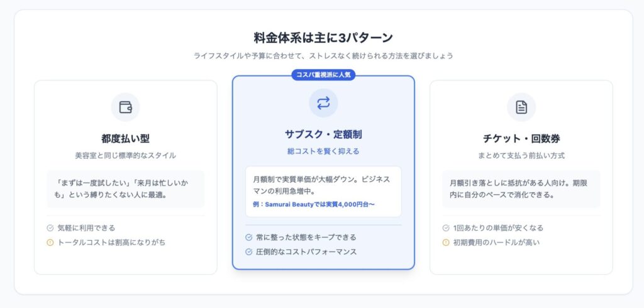644x308 pixels.
Task: Click the wallet icon above 都度払い型
Action: (125, 107)
